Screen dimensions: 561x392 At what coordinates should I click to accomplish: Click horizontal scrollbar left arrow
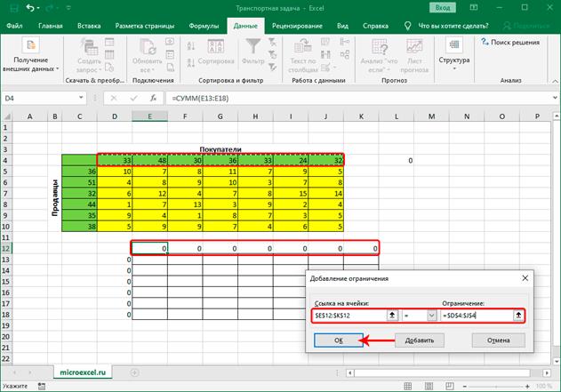tap(350, 372)
